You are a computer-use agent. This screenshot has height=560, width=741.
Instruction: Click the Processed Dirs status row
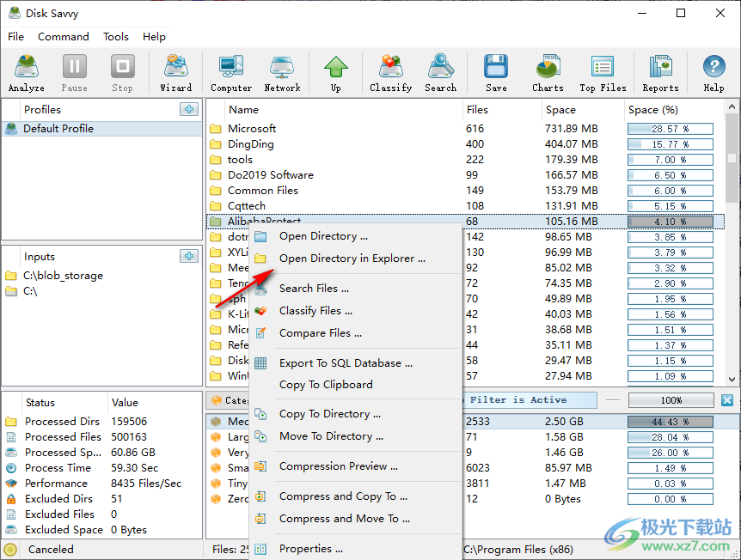point(102,421)
